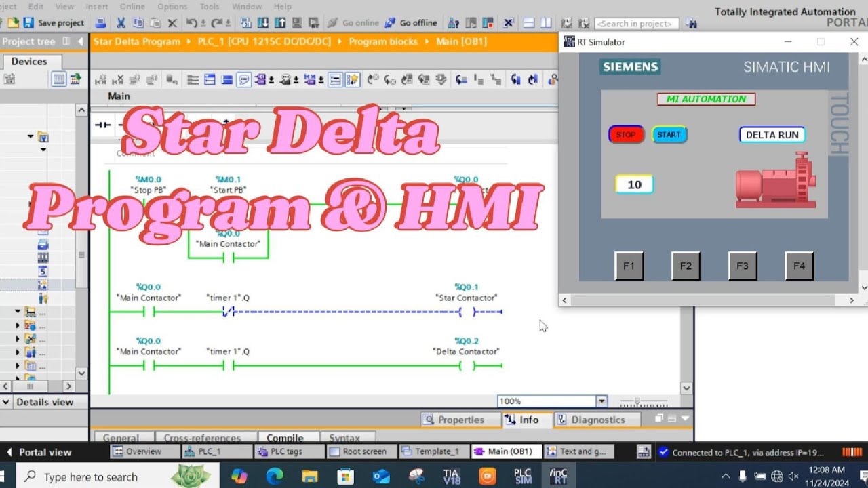Collapse the inspector window with its arrow
Viewport: 868px width, 488px height.
pos(685,419)
